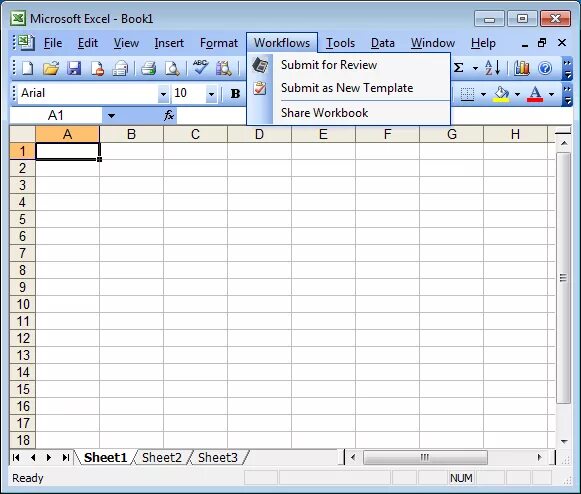Close the open Workflows menu
Viewport: 581px width, 494px height.
pyautogui.click(x=282, y=43)
